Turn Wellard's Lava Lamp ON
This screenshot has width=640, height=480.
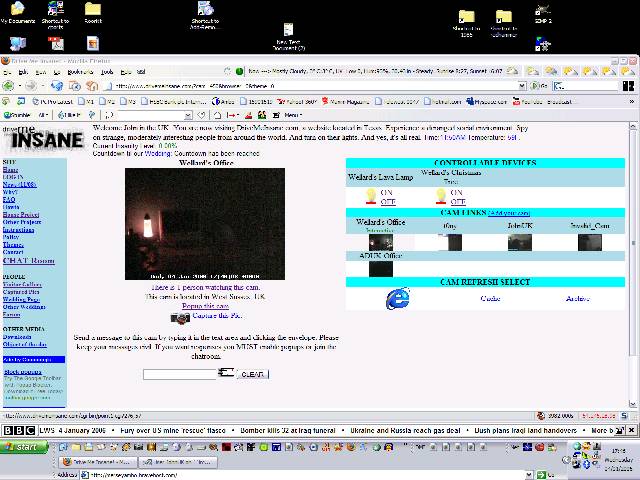pyautogui.click(x=387, y=192)
